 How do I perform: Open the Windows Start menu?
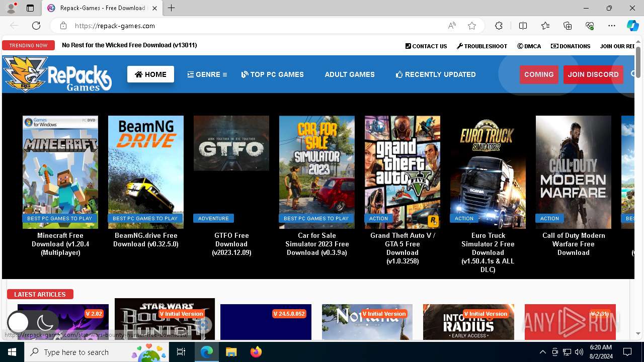click(12, 352)
